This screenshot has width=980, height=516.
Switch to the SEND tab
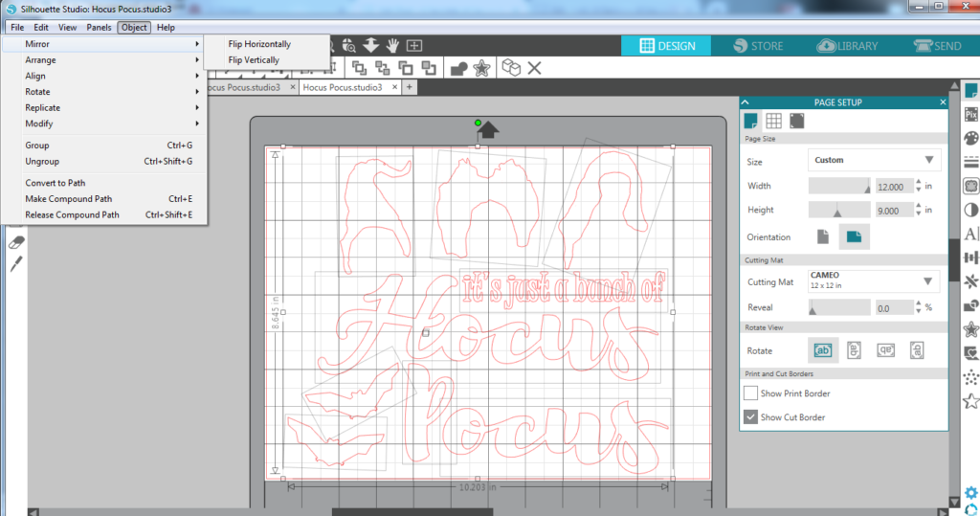click(x=937, y=46)
